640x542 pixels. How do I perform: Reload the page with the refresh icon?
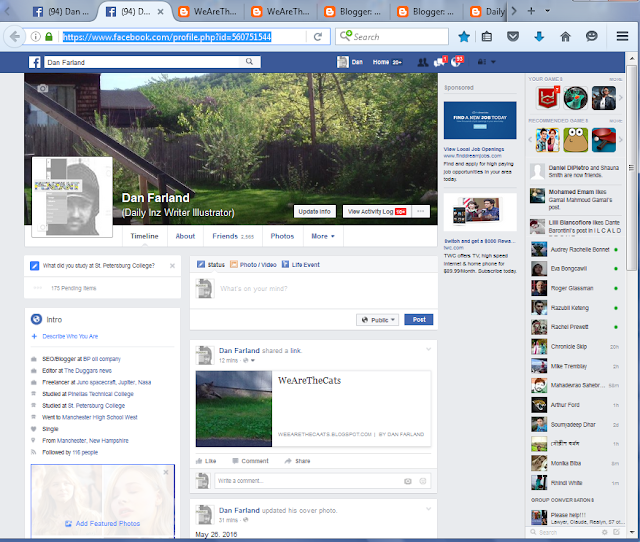coord(318,37)
